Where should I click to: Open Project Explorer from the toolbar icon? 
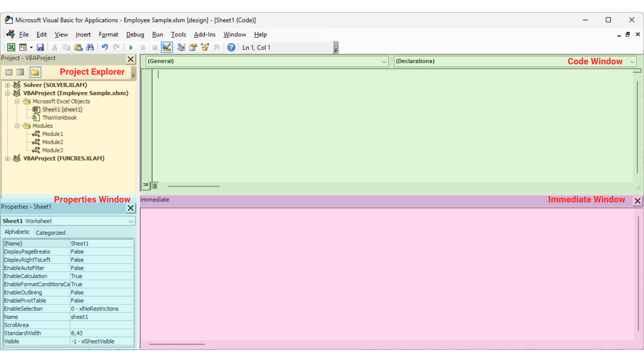[x=181, y=48]
